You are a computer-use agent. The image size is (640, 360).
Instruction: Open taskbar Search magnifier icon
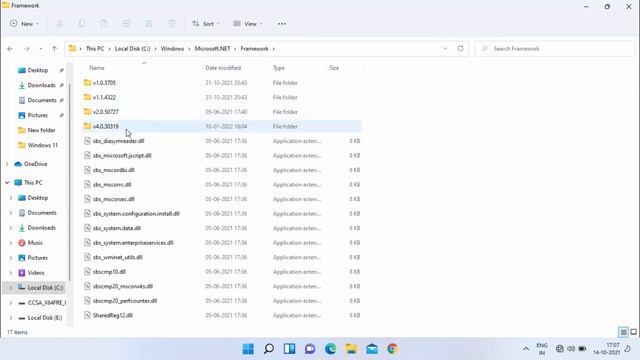[x=269, y=349]
